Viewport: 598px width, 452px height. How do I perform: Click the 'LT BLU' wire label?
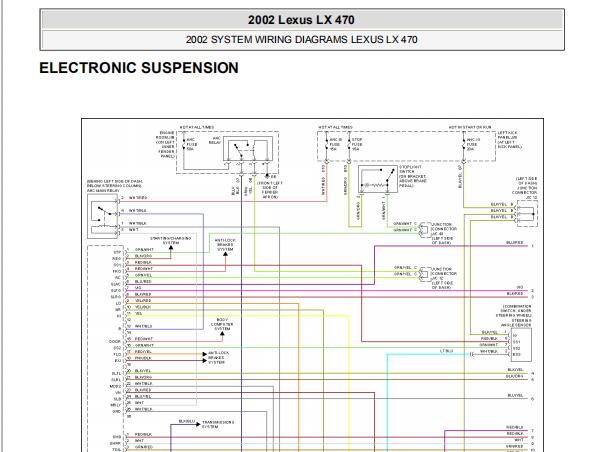point(446,351)
